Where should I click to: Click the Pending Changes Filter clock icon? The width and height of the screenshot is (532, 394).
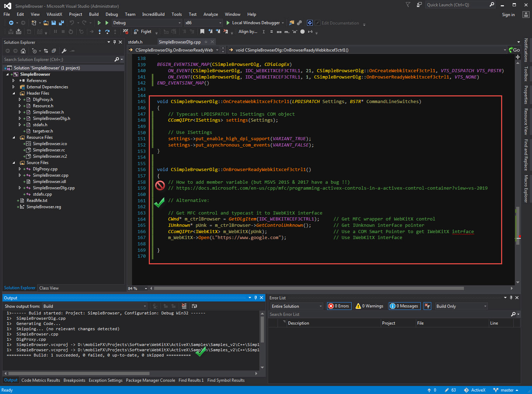point(34,51)
